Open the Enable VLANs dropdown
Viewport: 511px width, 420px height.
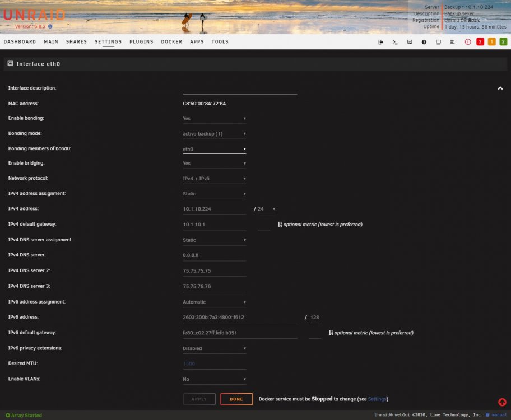point(215,379)
